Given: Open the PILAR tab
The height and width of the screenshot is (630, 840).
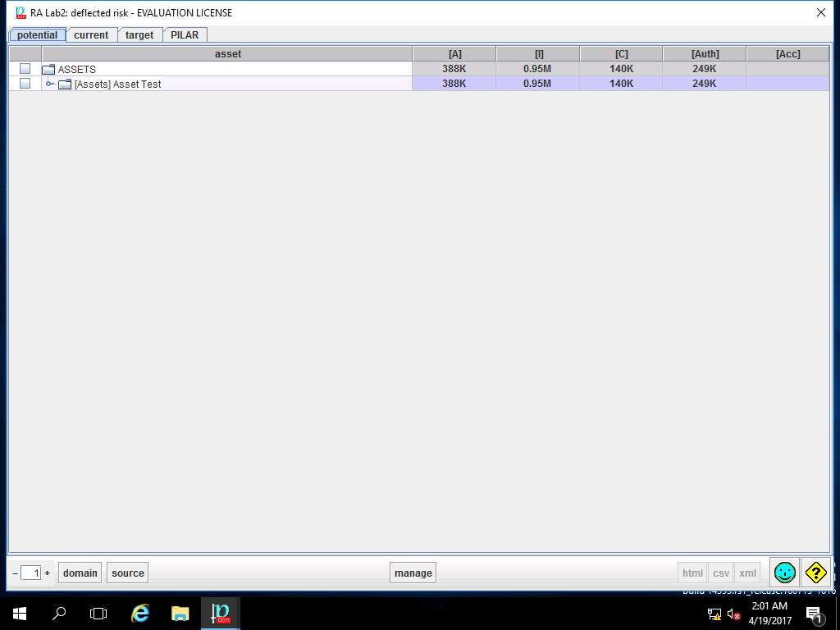Looking at the screenshot, I should click(185, 34).
